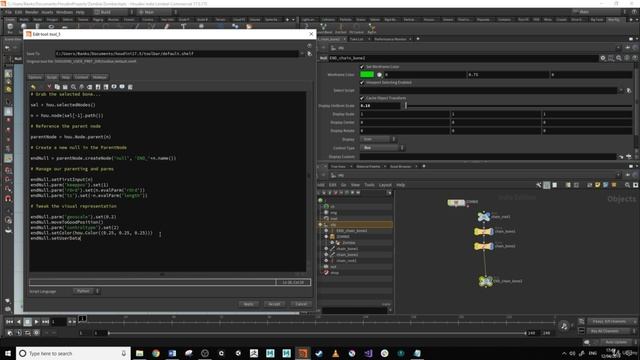This screenshot has width=640, height=360.
Task: Click the green Wireframe Color swatch
Action: pos(367,74)
